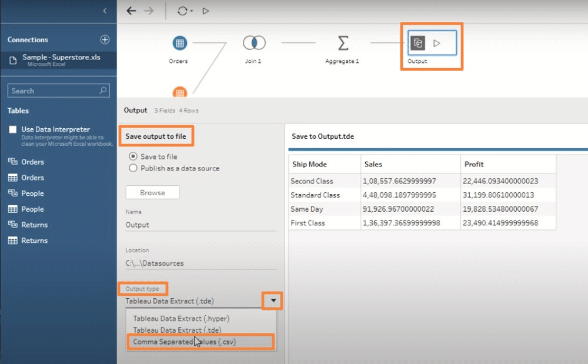Select the Profit value 22,446.093400000023
Screen dimensions: 588x364
[x=508, y=181]
